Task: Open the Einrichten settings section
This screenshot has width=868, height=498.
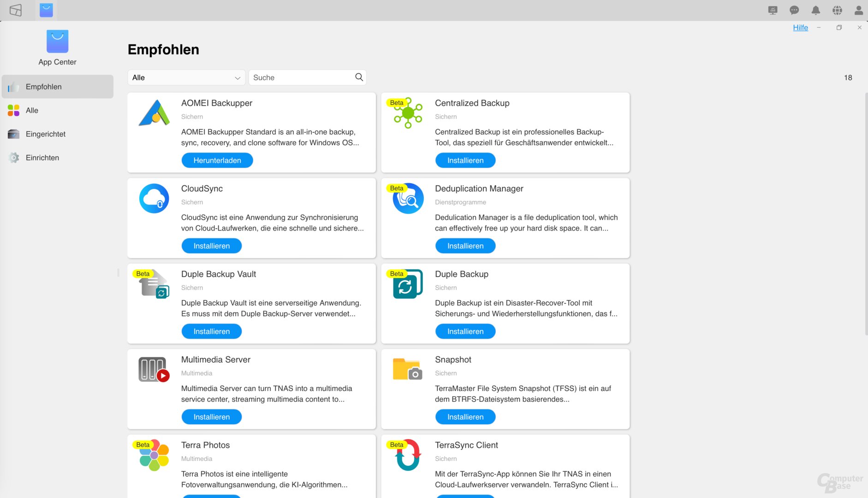Action: [42, 158]
